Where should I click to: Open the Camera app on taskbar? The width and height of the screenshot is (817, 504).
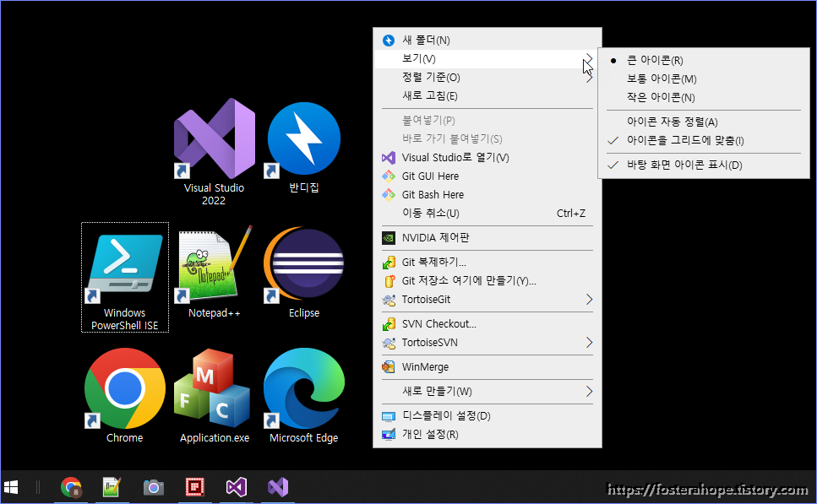tap(153, 487)
